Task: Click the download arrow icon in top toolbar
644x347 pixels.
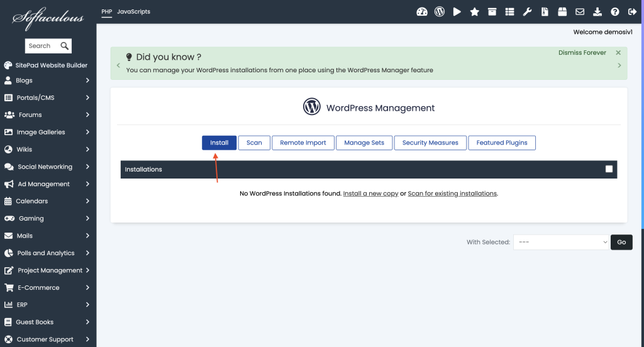Action: (597, 12)
